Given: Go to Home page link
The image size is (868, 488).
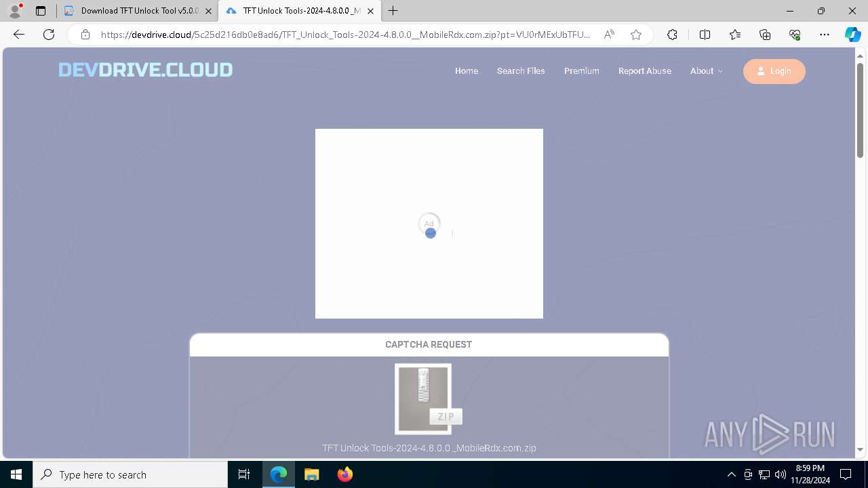Looking at the screenshot, I should point(467,70).
